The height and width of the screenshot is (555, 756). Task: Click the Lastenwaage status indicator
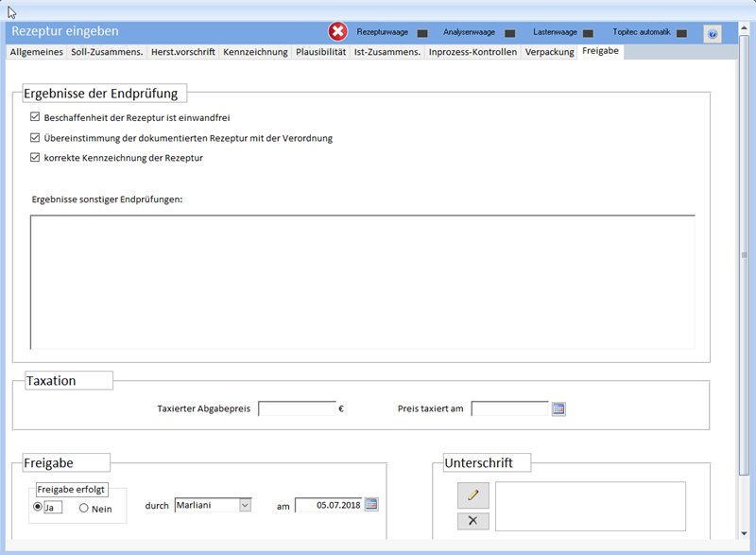point(587,33)
